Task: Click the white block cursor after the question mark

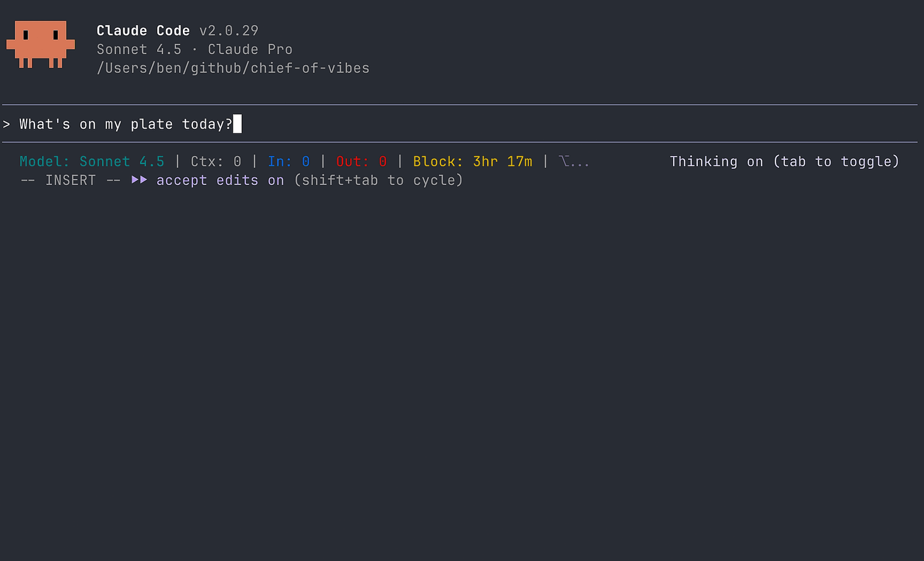Action: 237,124
